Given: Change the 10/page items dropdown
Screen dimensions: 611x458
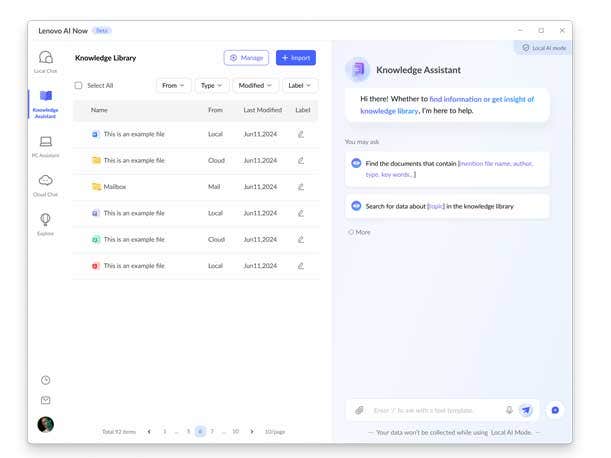Looking at the screenshot, I should click(275, 431).
